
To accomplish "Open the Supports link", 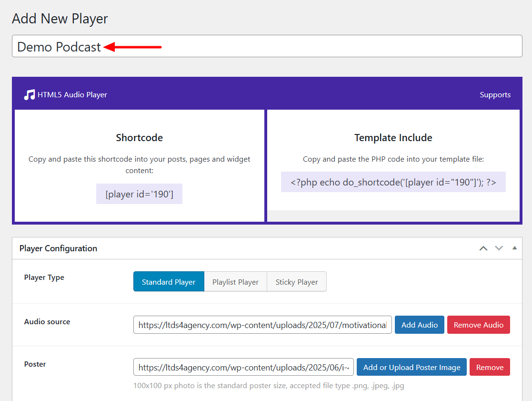I will tap(495, 95).
